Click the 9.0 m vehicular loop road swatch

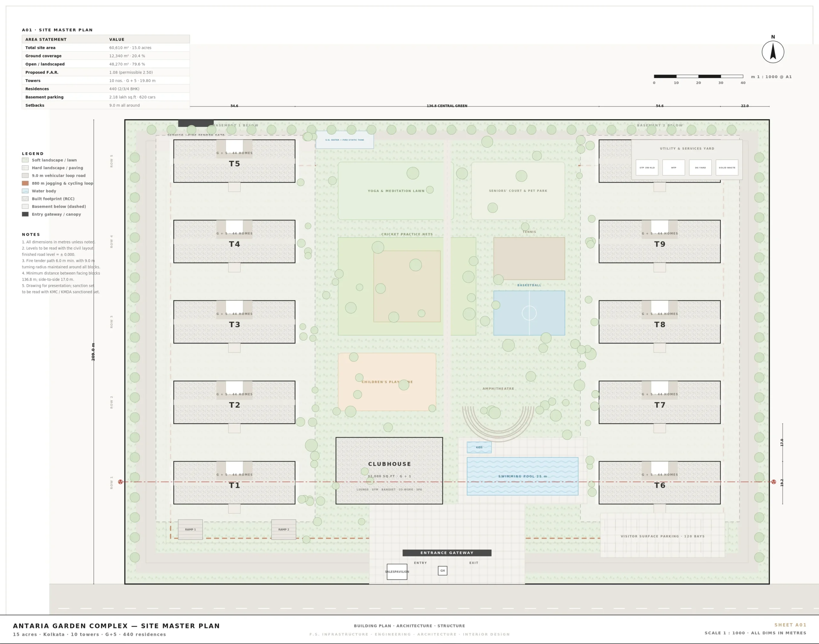click(25, 175)
